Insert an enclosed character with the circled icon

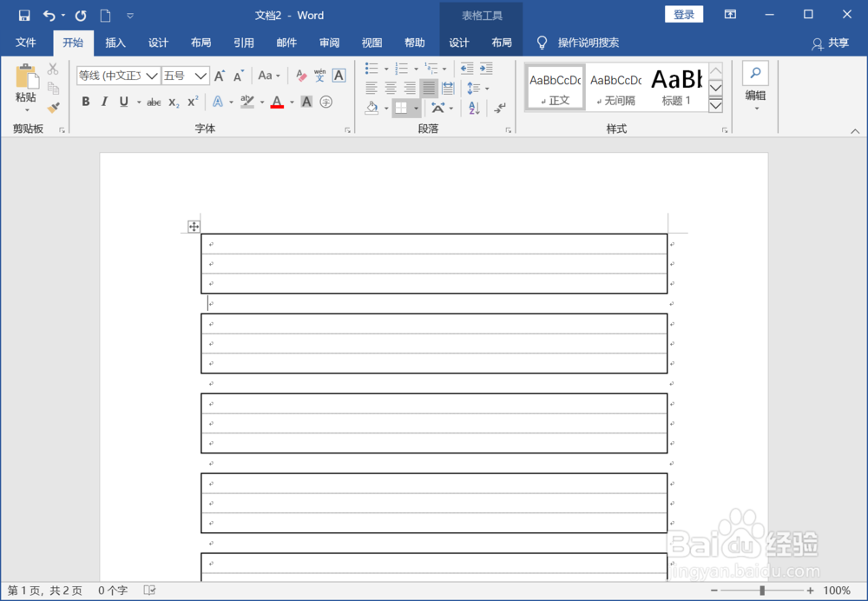tap(326, 102)
